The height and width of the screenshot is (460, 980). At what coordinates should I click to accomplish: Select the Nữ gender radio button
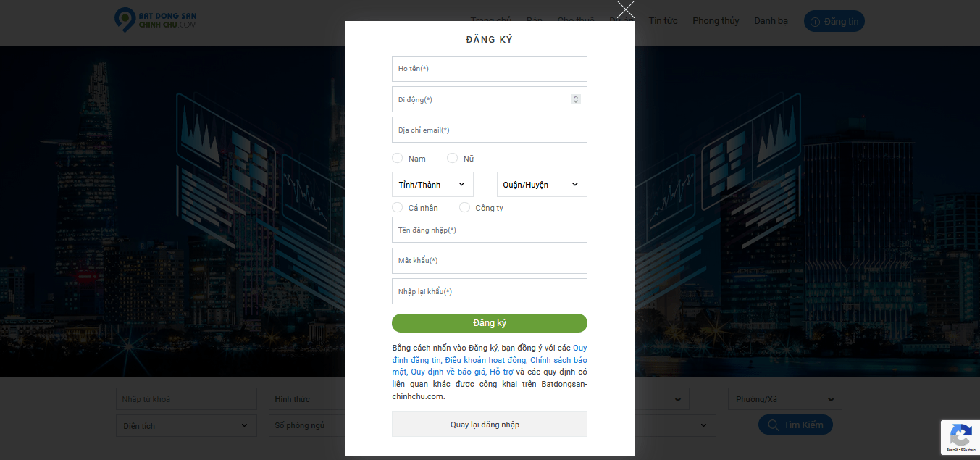[x=452, y=158]
